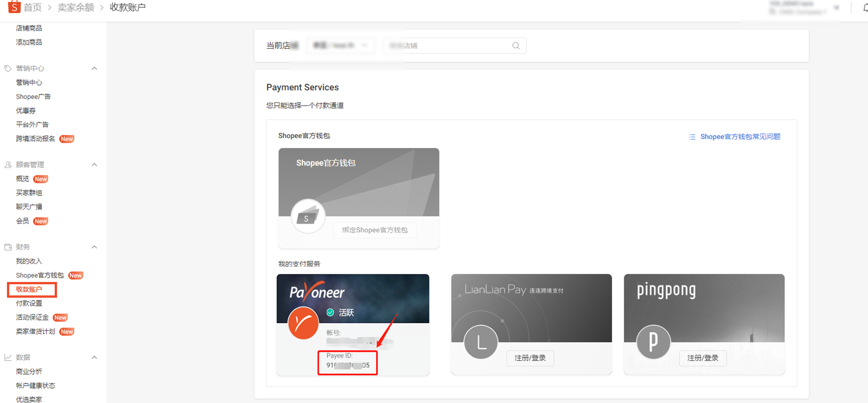Click LianLian Pay 注册/登录 button
Screen dimensions: 868x403
pyautogui.click(x=530, y=358)
